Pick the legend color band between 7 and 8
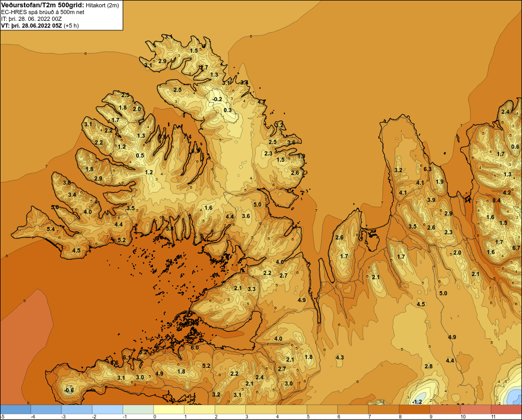The height and width of the screenshot is (420, 522). click(x=384, y=409)
